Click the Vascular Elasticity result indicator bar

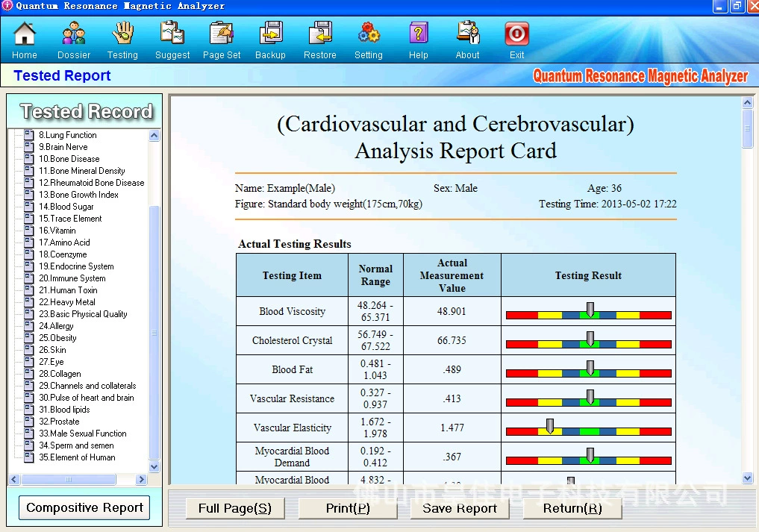pos(589,431)
